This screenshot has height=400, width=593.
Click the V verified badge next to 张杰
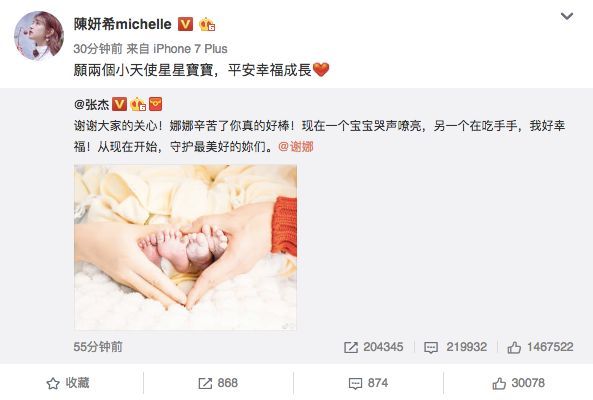119,104
